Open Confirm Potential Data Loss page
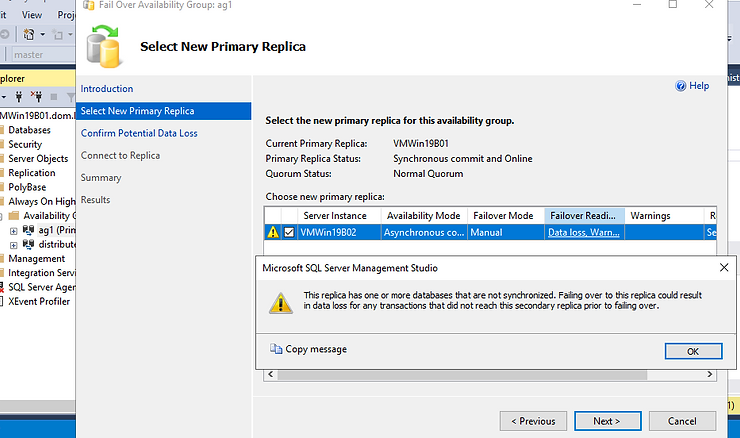 click(139, 133)
